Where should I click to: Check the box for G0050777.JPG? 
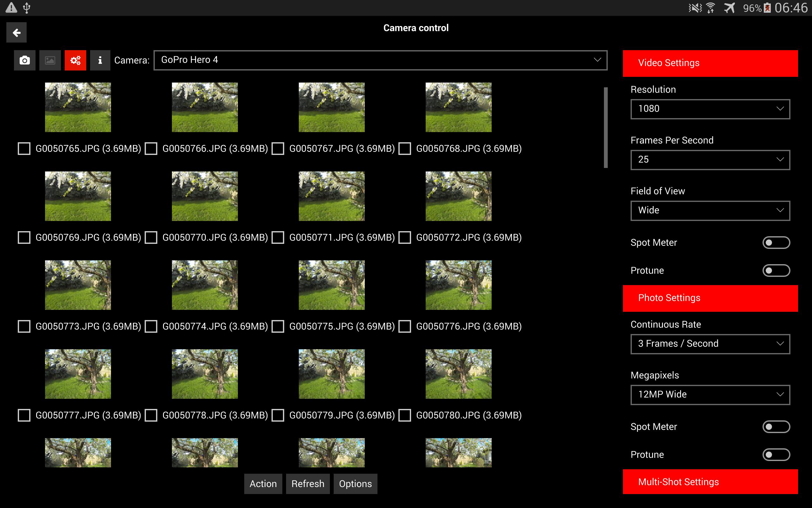click(24, 415)
